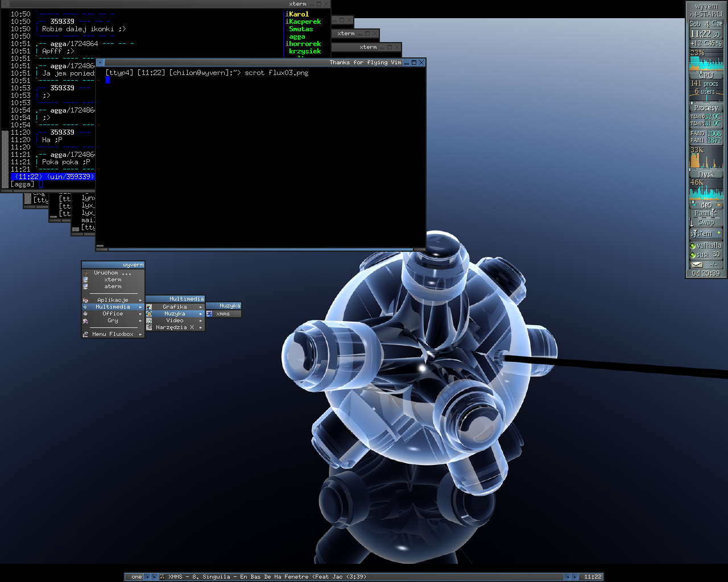The width and height of the screenshot is (728, 582).
Task: Open the Gry menu entry
Action: click(x=113, y=321)
